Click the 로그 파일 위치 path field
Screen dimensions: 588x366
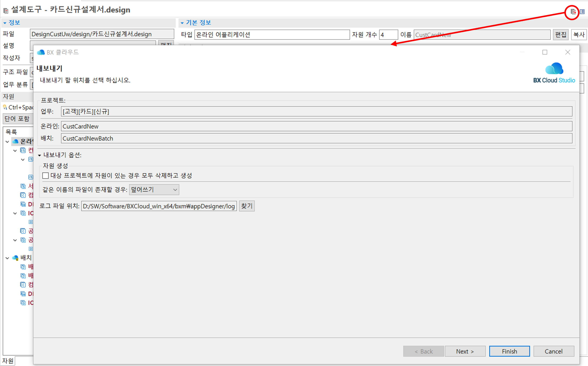159,206
